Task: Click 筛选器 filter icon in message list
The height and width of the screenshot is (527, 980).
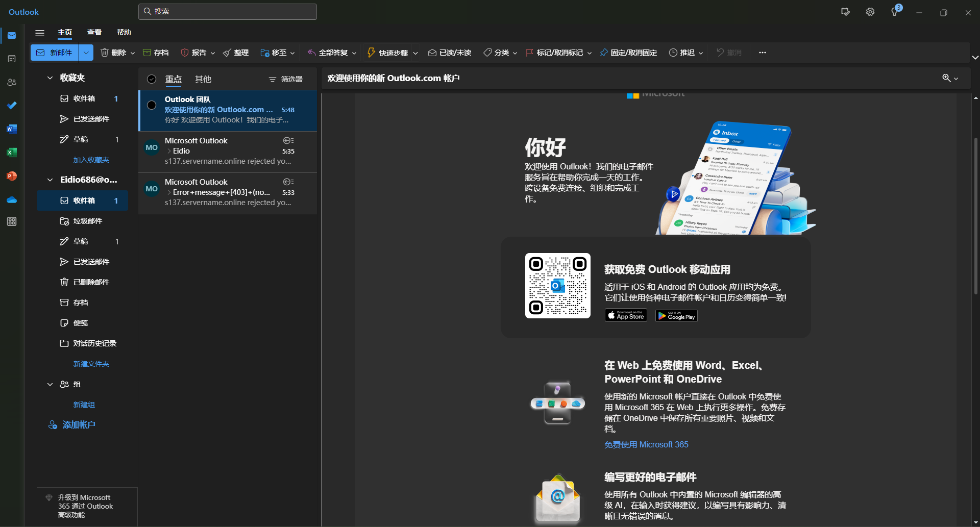Action: (x=286, y=79)
